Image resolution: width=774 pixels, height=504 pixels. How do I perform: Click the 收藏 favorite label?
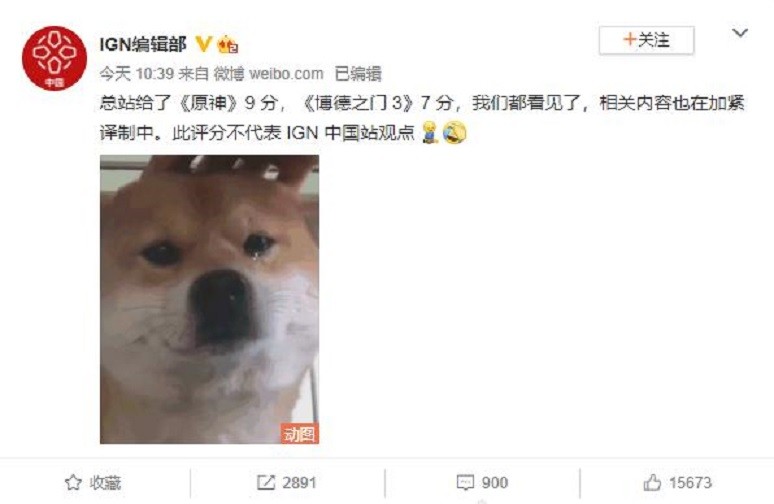click(105, 483)
